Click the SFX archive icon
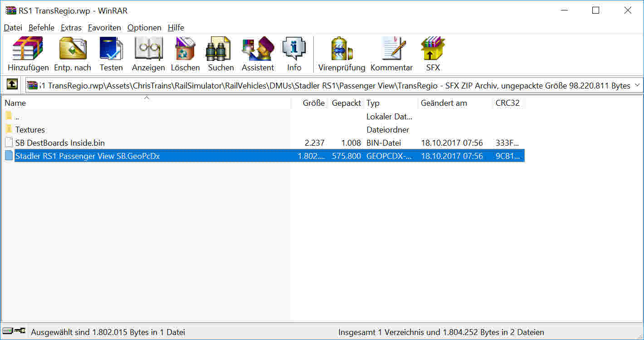This screenshot has width=644, height=340. pyautogui.click(x=433, y=49)
